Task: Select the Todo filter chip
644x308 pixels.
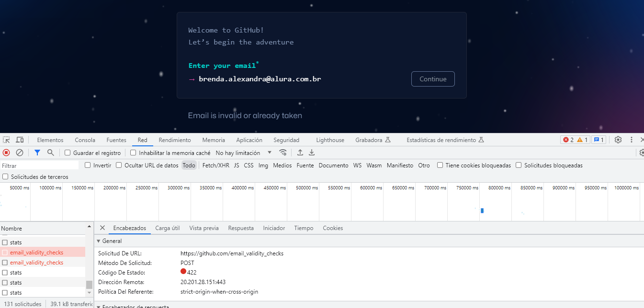Action: 189,165
